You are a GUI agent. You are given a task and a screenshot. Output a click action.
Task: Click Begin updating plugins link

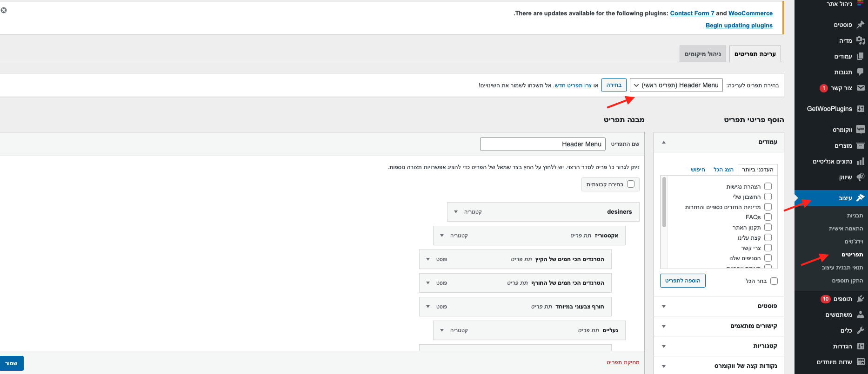[x=739, y=25]
